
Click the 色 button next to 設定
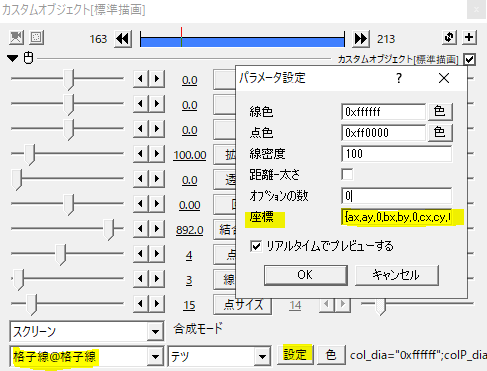click(x=331, y=355)
